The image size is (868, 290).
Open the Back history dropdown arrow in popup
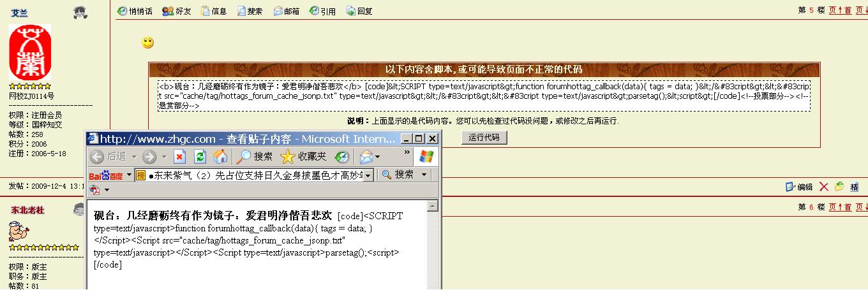coord(134,157)
